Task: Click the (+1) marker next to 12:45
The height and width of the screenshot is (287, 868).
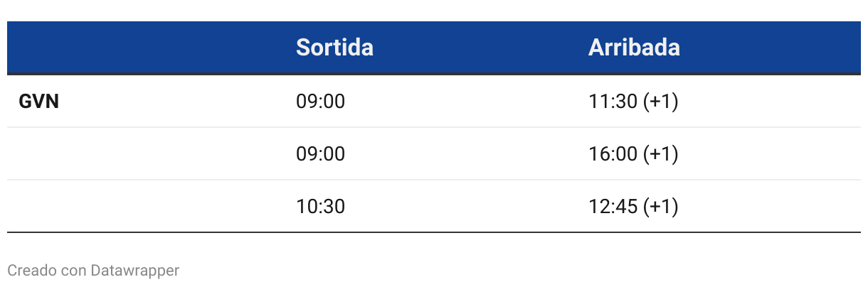Action: tap(660, 207)
